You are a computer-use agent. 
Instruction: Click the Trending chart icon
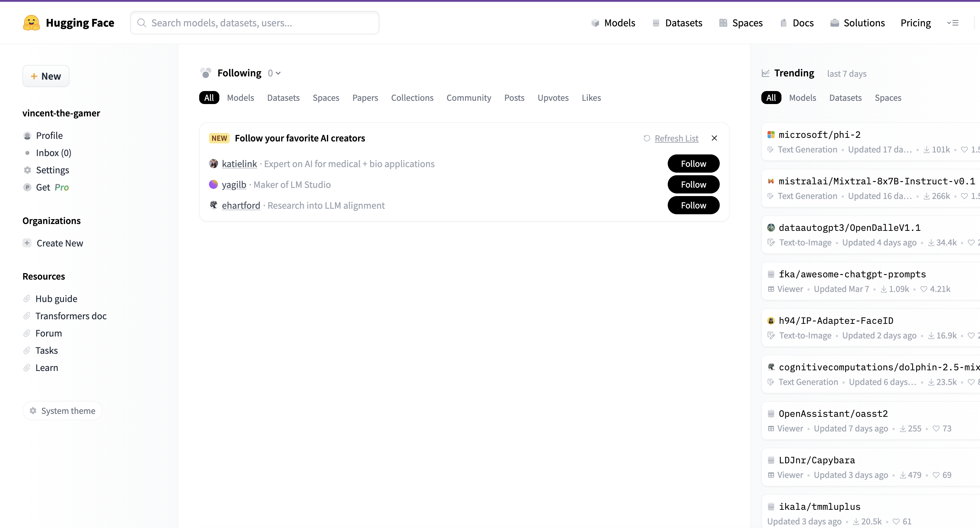(766, 73)
